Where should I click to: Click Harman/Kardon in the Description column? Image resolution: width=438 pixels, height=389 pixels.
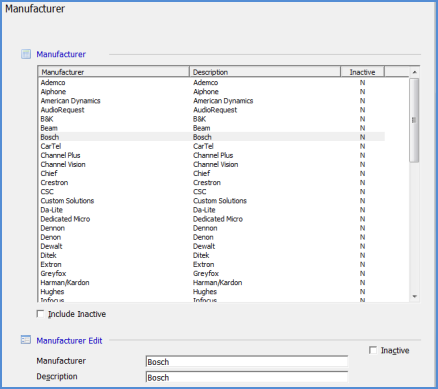(218, 283)
